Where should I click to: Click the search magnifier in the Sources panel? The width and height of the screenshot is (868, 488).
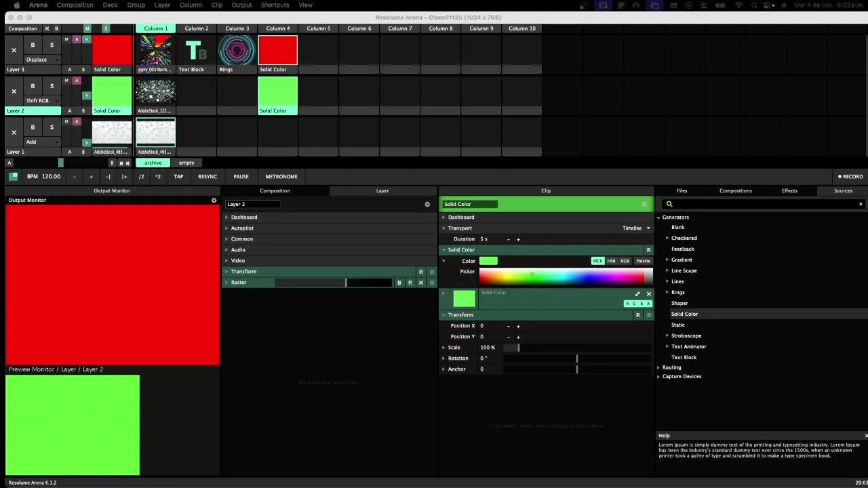click(x=669, y=204)
